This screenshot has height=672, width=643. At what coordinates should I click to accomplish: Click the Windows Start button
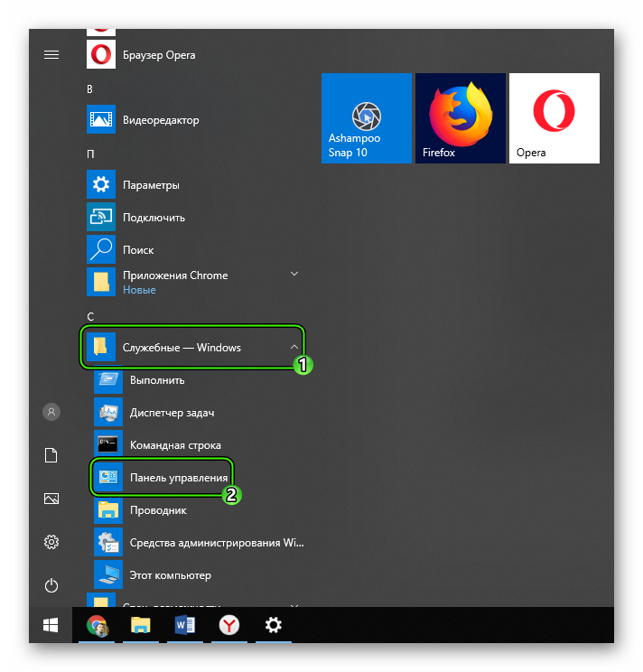point(51,625)
